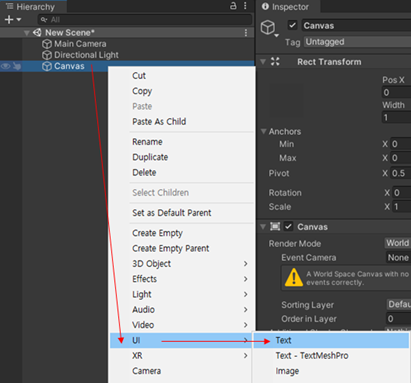Open the Render Mode World dropdown
Image resolution: width=411 pixels, height=383 pixels.
pyautogui.click(x=398, y=243)
